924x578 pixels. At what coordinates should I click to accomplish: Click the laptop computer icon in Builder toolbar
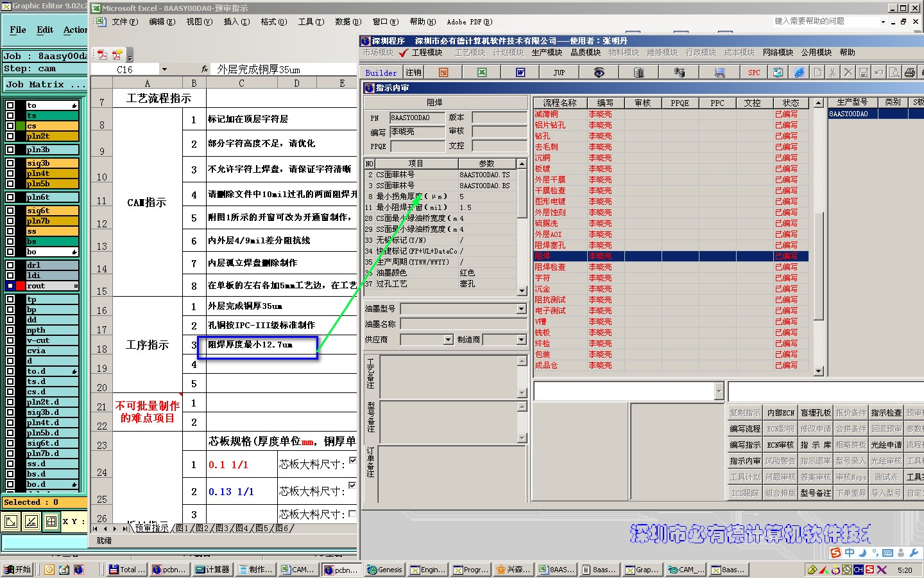pyautogui.click(x=719, y=73)
